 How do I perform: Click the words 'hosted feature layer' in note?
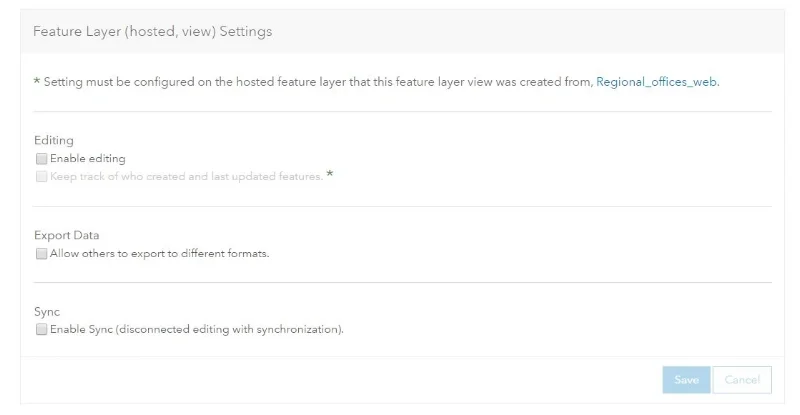coord(291,82)
